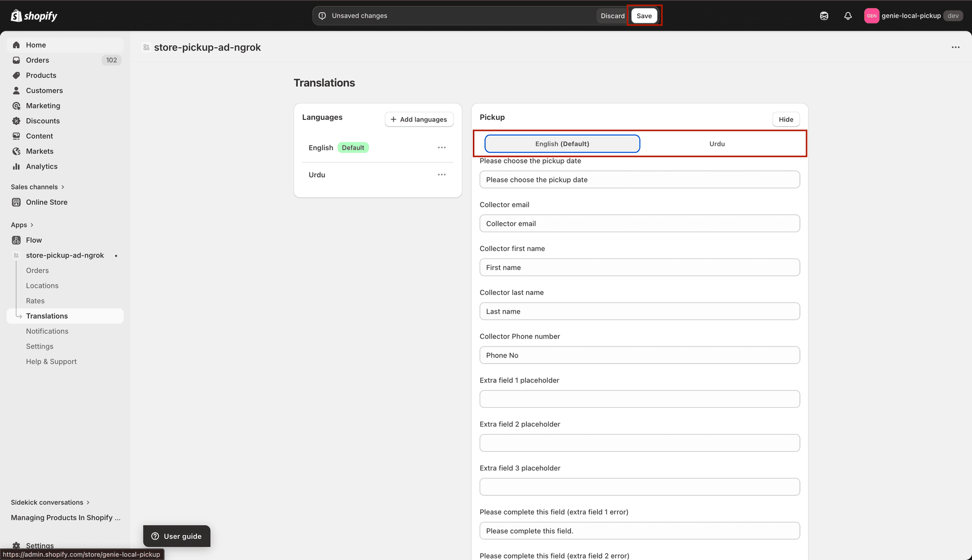Open Marketing from the sidebar
Viewport: 972px width, 560px height.
(43, 105)
